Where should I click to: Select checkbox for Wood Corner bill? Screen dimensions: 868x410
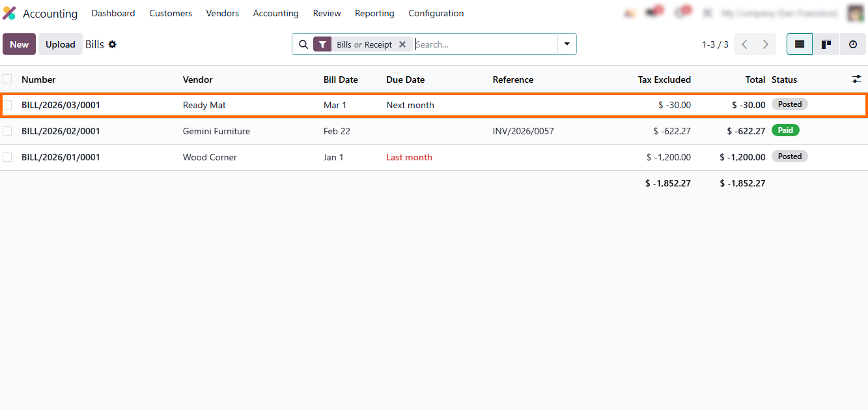pyautogui.click(x=7, y=157)
